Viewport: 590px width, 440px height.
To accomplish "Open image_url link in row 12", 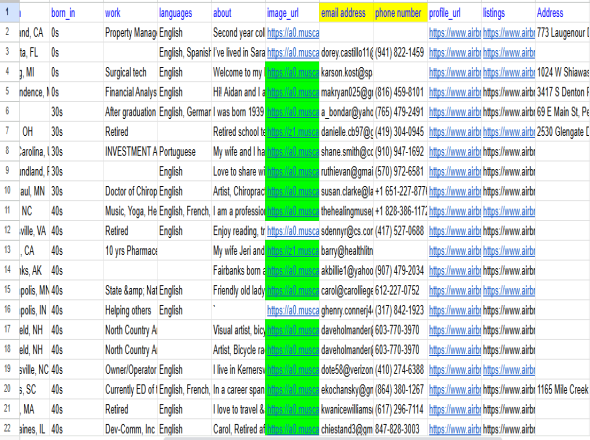I will tap(293, 231).
